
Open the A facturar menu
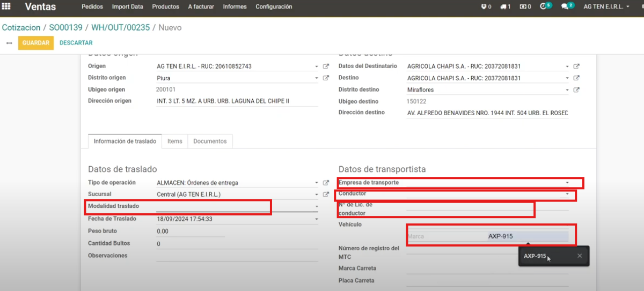point(201,7)
